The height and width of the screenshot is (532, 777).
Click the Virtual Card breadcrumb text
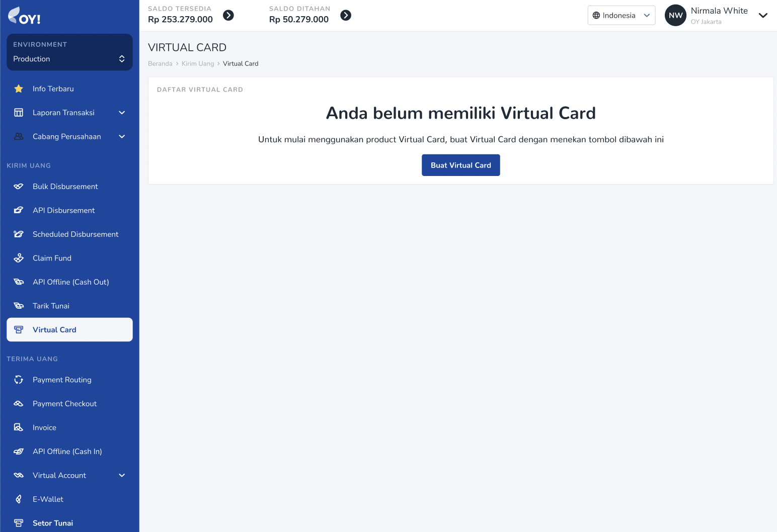tap(241, 64)
